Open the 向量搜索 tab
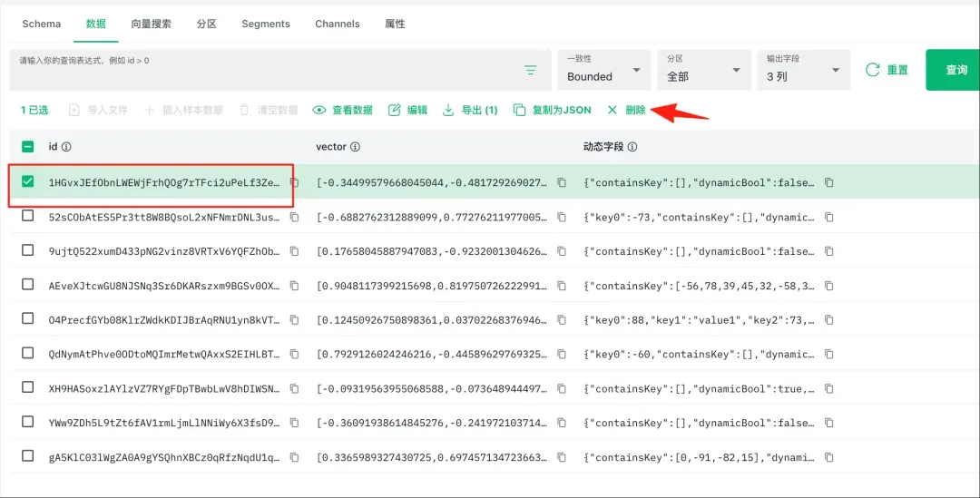 pyautogui.click(x=151, y=24)
